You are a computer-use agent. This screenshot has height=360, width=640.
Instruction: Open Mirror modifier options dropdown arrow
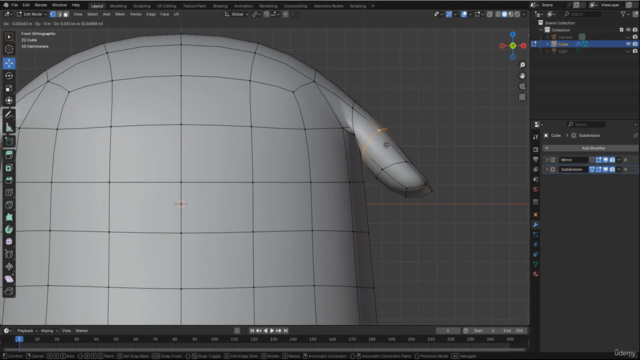pyautogui.click(x=619, y=160)
